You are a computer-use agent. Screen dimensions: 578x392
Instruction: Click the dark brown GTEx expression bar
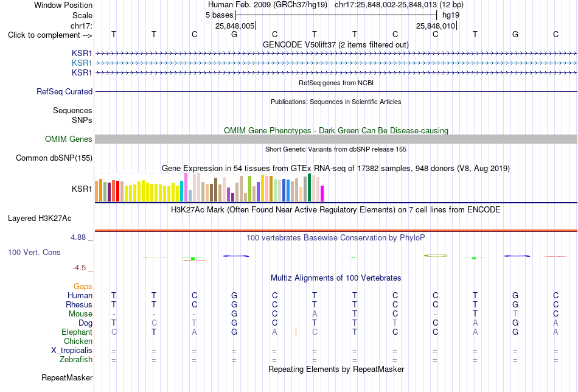pos(215,189)
